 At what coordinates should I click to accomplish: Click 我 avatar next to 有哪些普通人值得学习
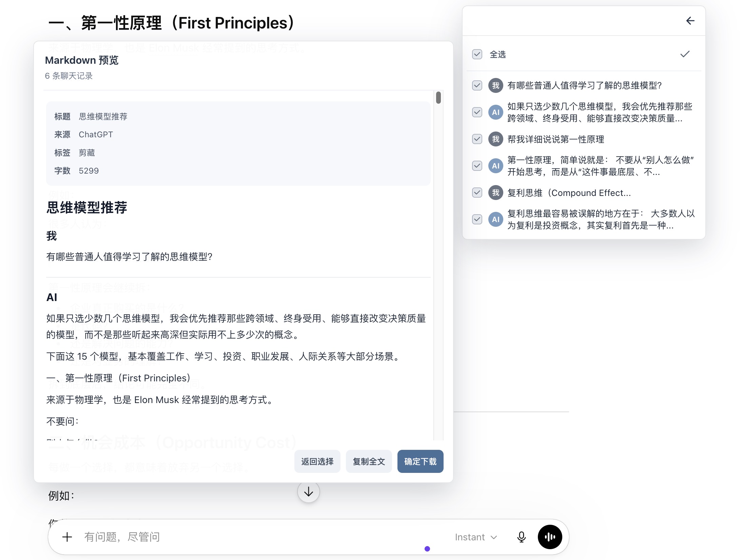pyautogui.click(x=495, y=85)
